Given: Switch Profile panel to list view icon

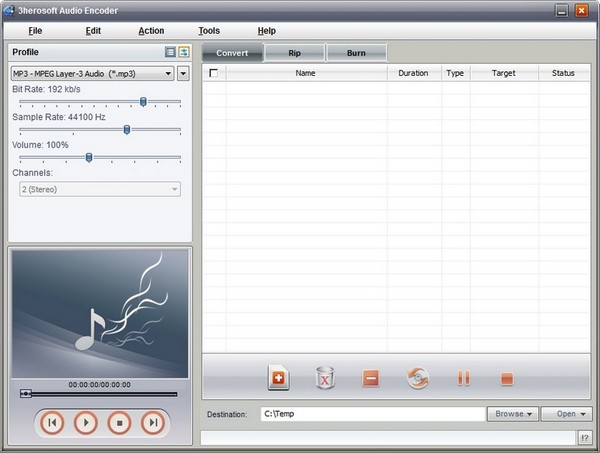Looking at the screenshot, I should point(170,52).
